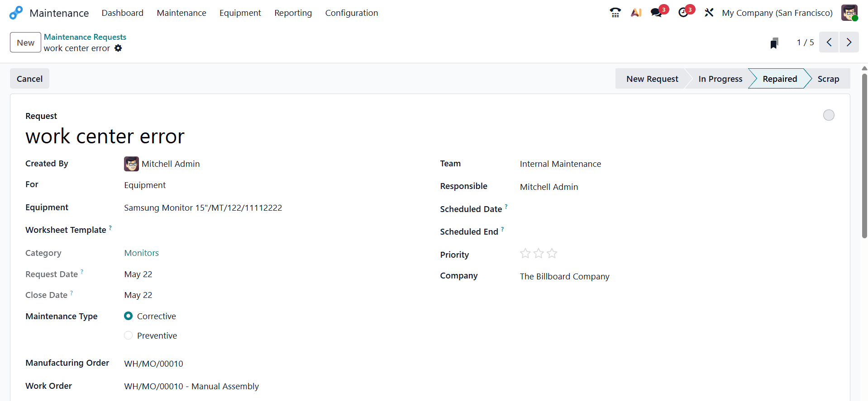The image size is (868, 401).
Task: Go to the previous record arrow
Action: coord(829,42)
